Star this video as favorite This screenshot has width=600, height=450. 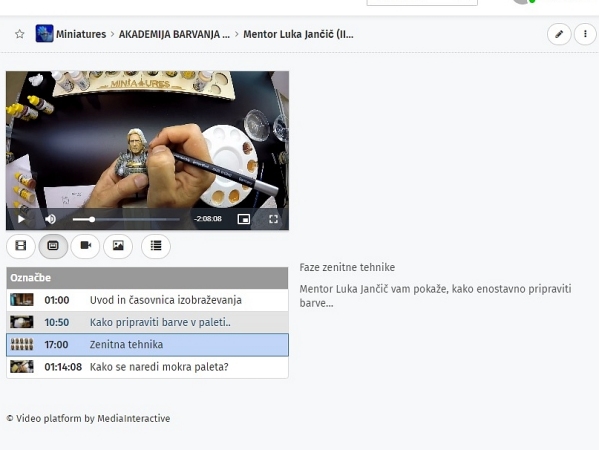tap(19, 34)
